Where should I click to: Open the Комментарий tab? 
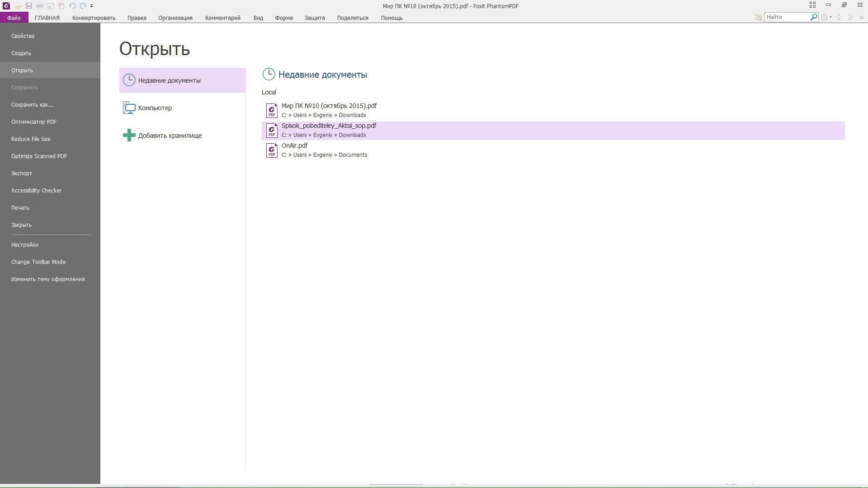click(x=223, y=18)
